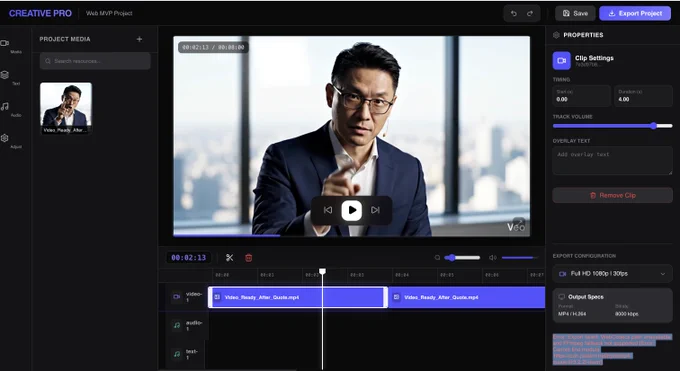Image resolution: width=680 pixels, height=371 pixels.
Task: Click the text-1 track icon
Action: point(177,354)
